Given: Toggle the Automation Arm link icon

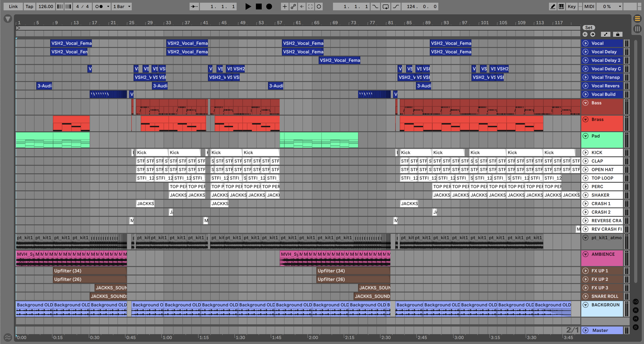Looking at the screenshot, I should 293,6.
